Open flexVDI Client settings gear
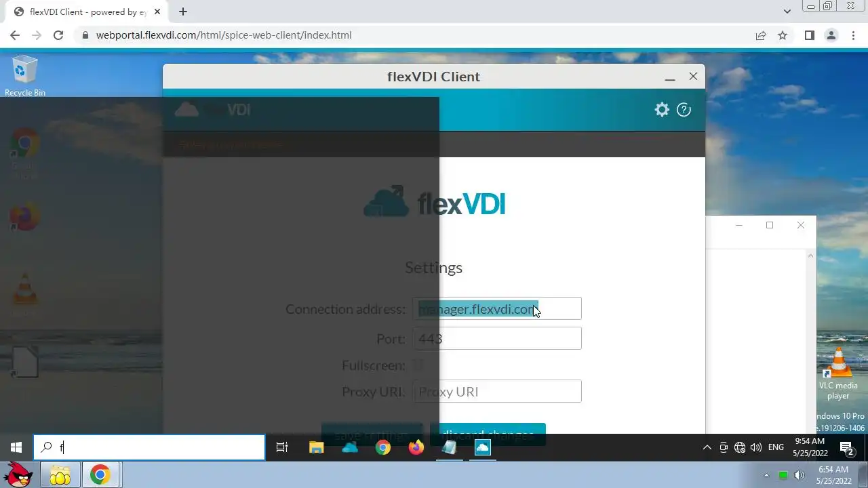 (662, 110)
